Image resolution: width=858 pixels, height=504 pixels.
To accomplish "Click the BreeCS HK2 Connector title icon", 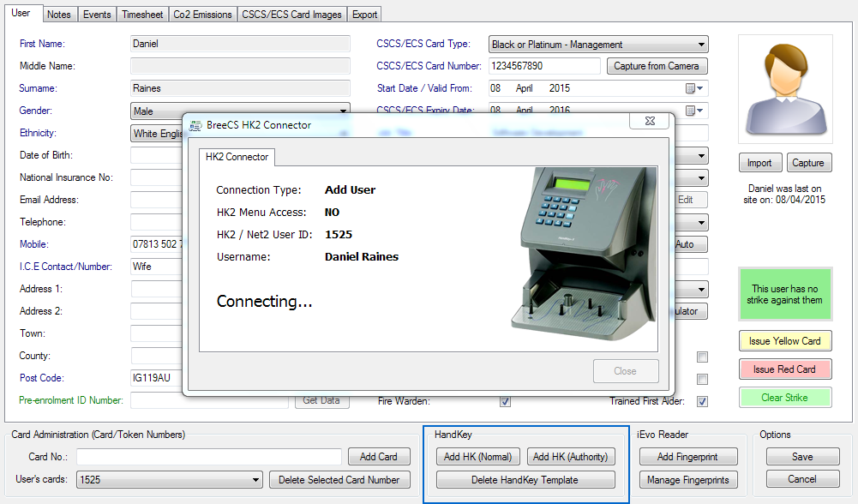I will pyautogui.click(x=195, y=125).
